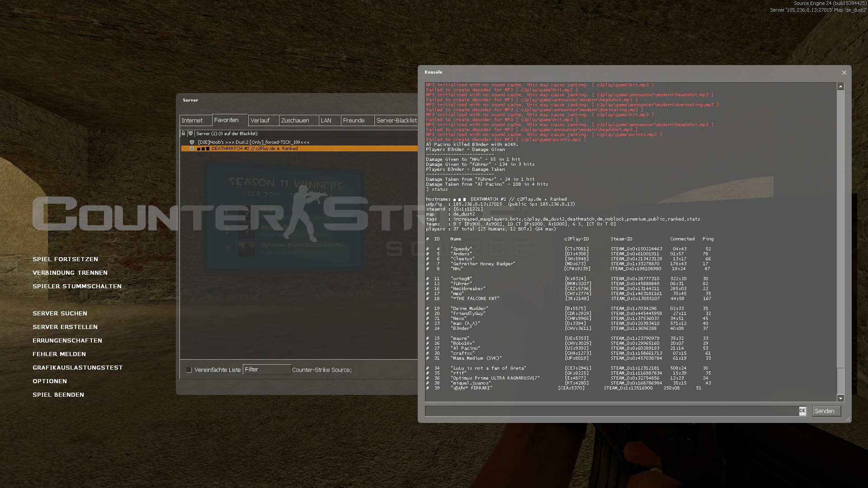Click VAC shield icon of DEATHMATCH #2 server
868x488 pixels.
pyautogui.click(x=192, y=149)
